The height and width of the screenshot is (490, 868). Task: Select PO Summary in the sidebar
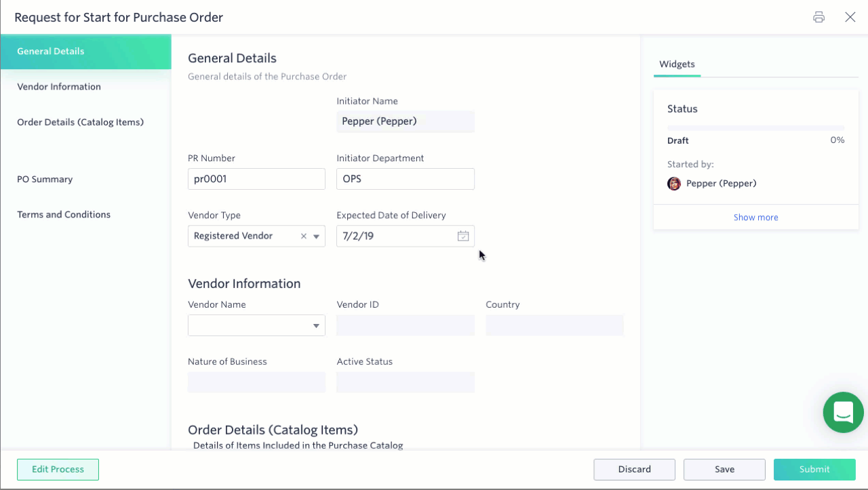45,180
